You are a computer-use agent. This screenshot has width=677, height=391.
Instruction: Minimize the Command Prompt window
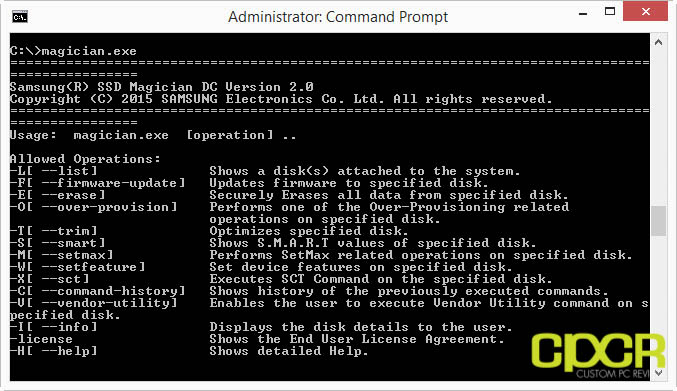click(x=583, y=13)
